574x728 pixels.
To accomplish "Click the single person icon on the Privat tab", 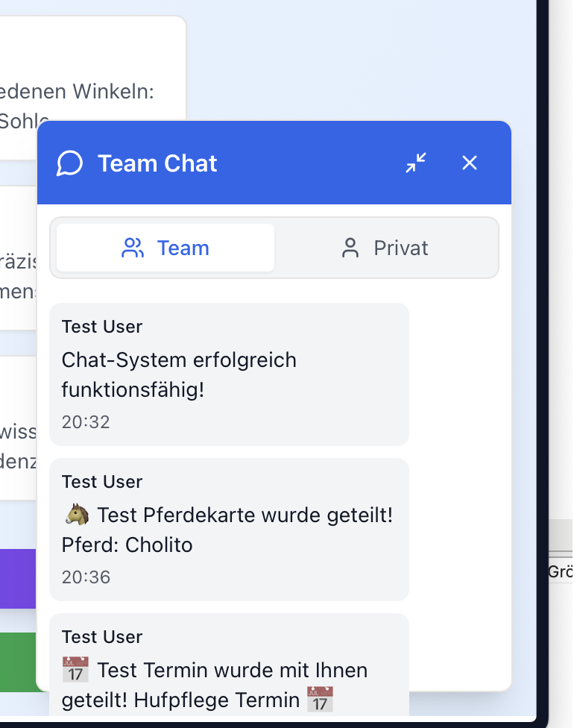I will point(350,248).
